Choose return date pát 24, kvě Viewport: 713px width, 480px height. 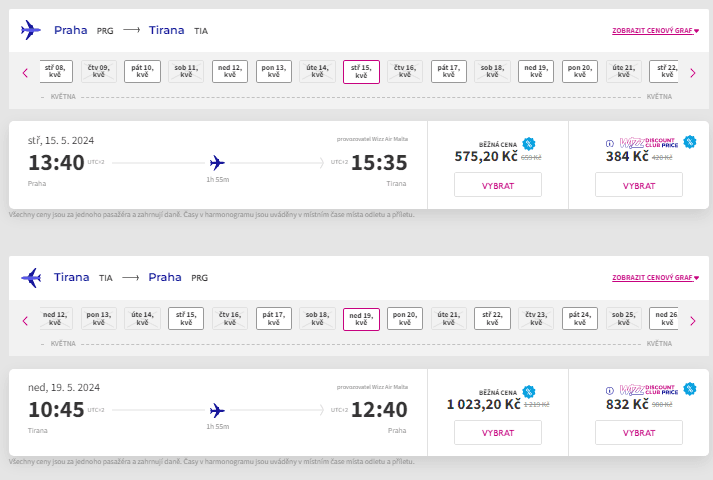point(580,318)
